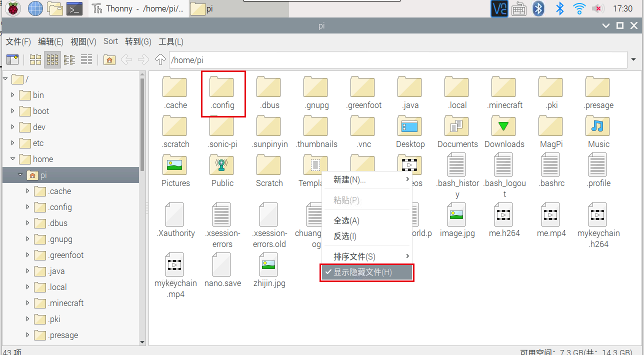Select the .Xauthority file
Viewport: 644px width, 355px height.
tap(174, 215)
